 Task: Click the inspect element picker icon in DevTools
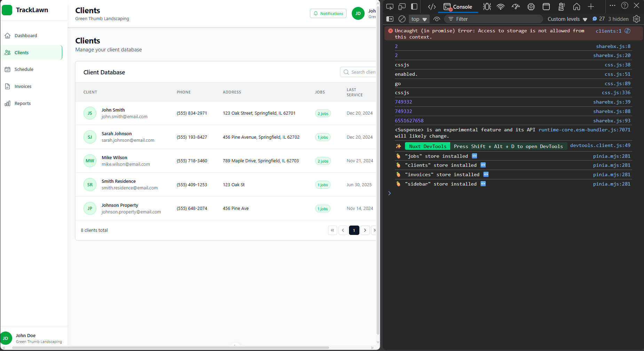(x=390, y=7)
